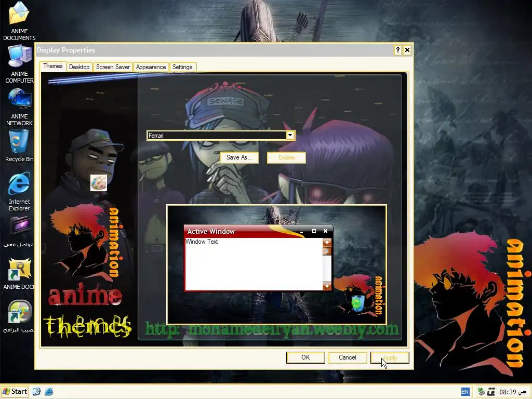
Task: Open the Arabic-labeled contact shortcut icon
Action: (19, 232)
